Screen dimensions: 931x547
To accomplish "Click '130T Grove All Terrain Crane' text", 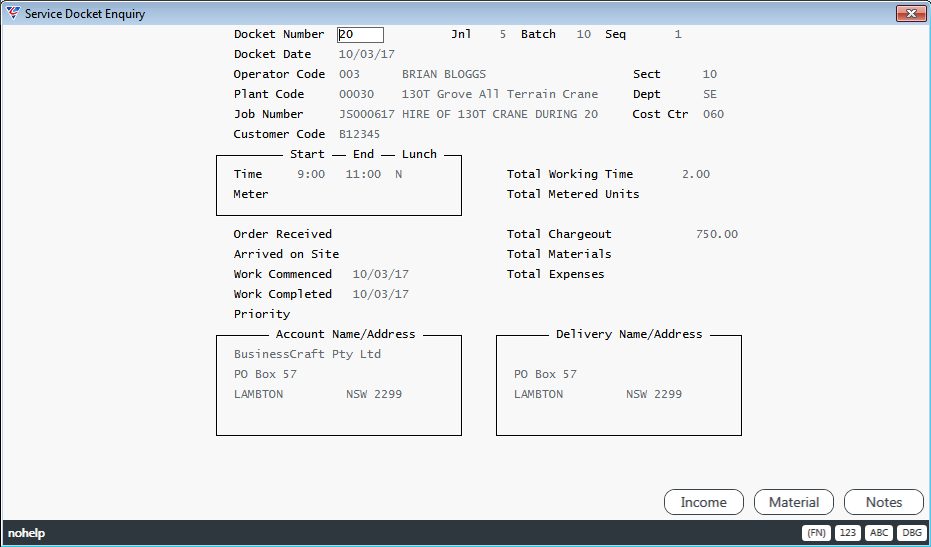I will pos(499,94).
